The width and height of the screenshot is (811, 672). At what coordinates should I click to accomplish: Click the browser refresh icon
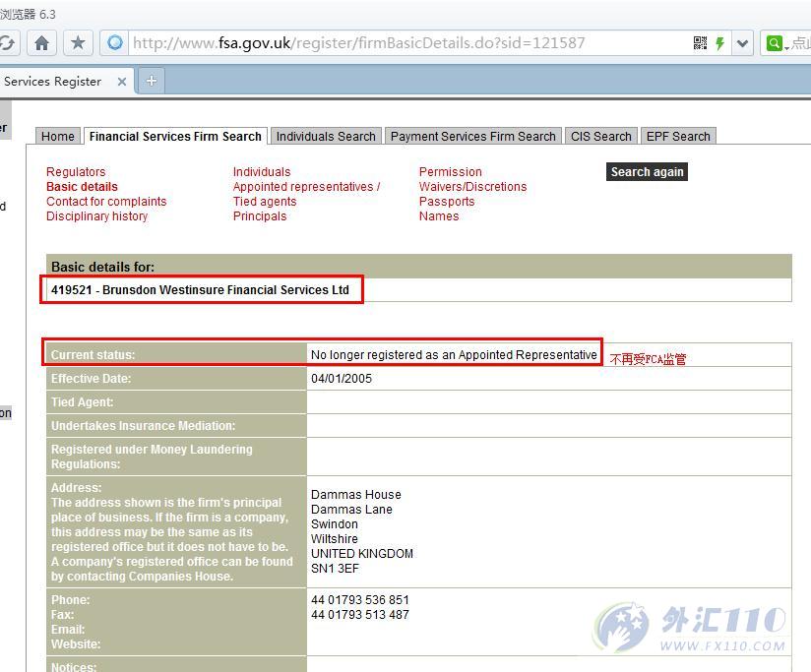tap(7, 43)
